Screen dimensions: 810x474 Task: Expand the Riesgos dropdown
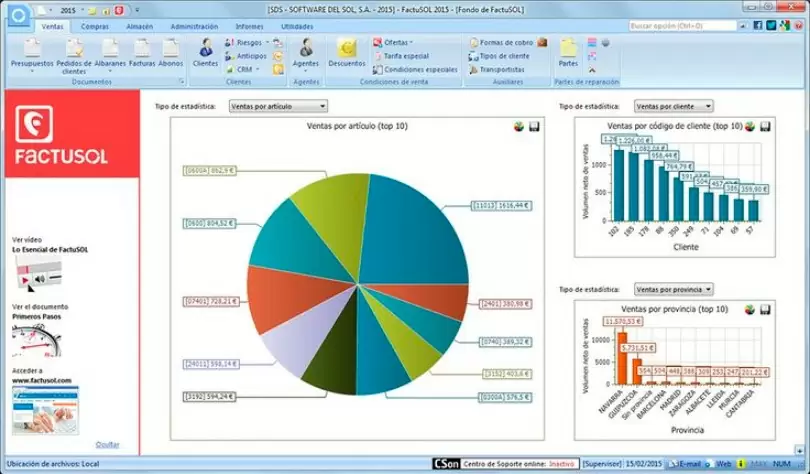268,42
